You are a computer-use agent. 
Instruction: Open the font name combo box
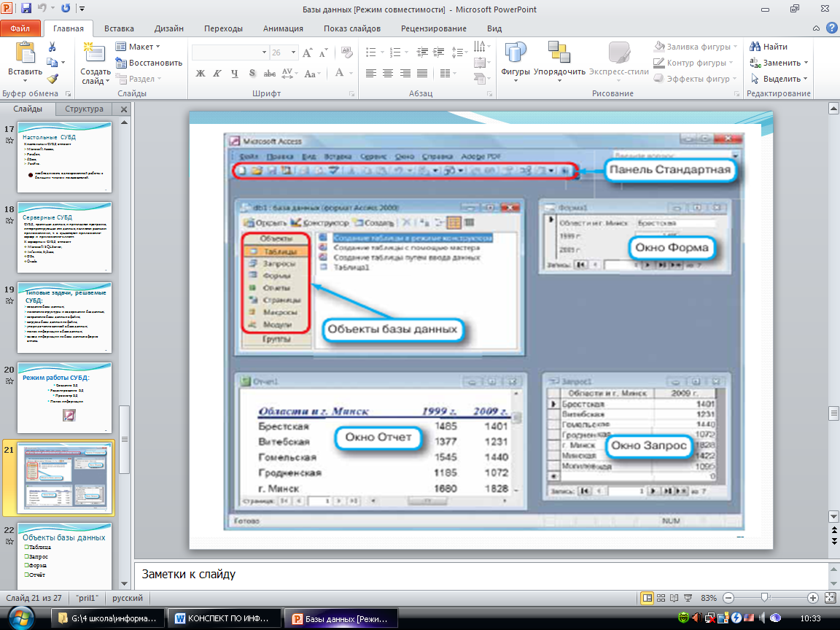pos(230,52)
